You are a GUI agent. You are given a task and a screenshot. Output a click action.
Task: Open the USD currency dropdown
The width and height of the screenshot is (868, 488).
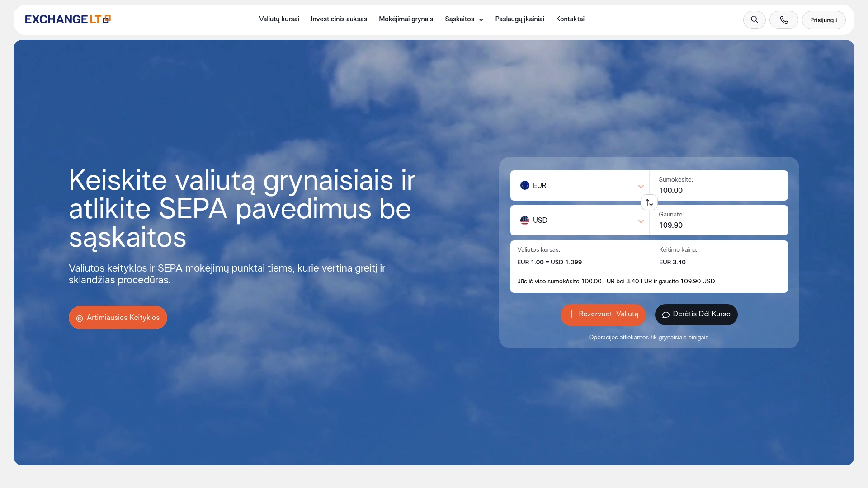(x=580, y=220)
